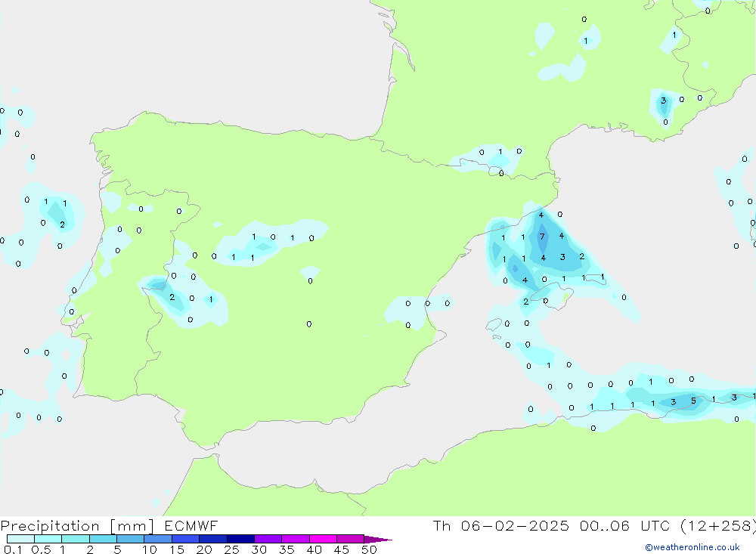Click the '0.1' legend scale label

[x=13, y=549]
